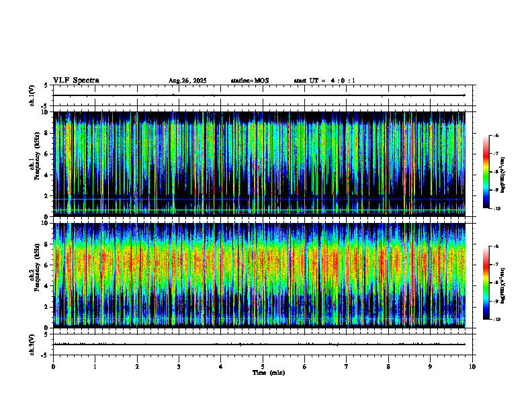
Task: Click time axis tick label "8"
Action: pyautogui.click(x=388, y=367)
